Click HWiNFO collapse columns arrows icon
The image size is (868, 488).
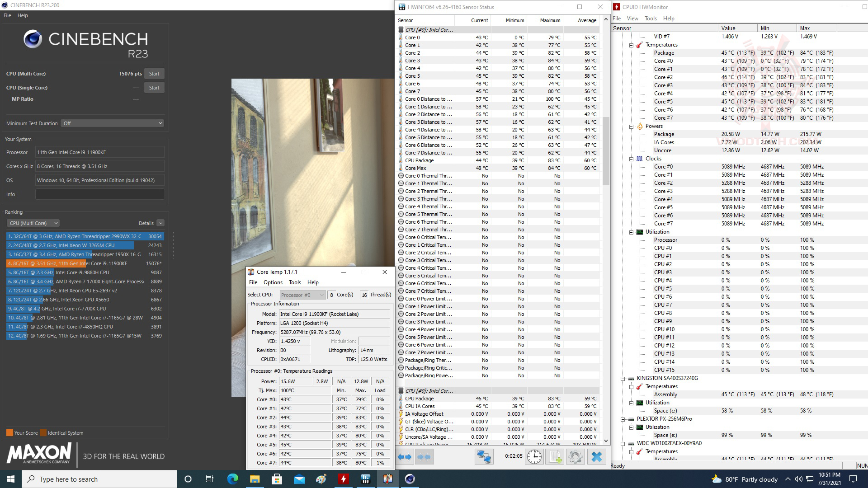(x=424, y=457)
